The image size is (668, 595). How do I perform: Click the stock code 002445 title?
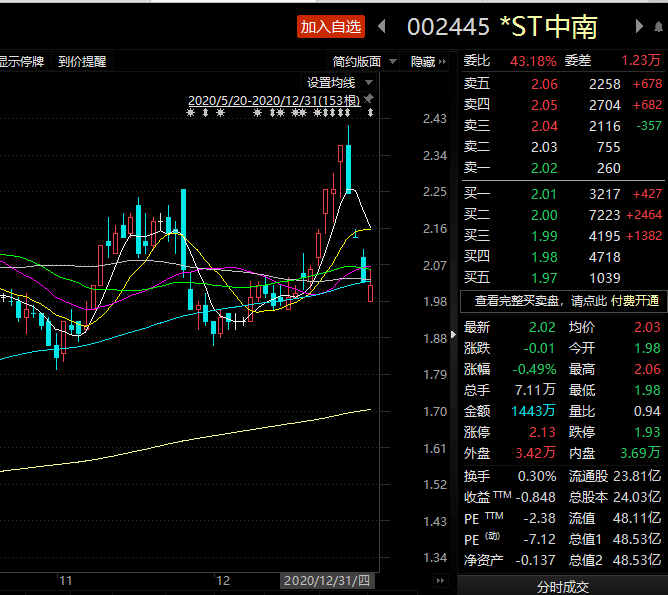click(x=448, y=27)
